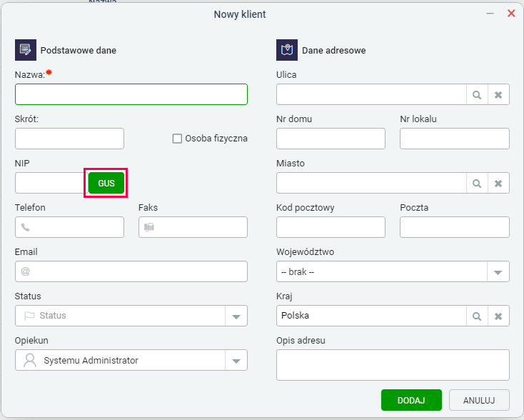Open country search in Kraj field

click(477, 316)
